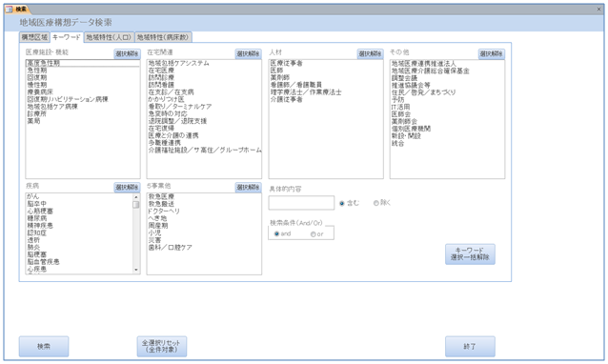
Task: Select 看取り/ターミナルケア item
Action: 204,106
